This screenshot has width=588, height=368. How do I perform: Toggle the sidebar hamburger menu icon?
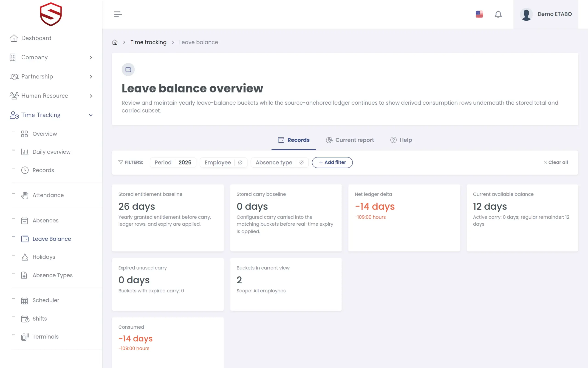click(x=118, y=14)
